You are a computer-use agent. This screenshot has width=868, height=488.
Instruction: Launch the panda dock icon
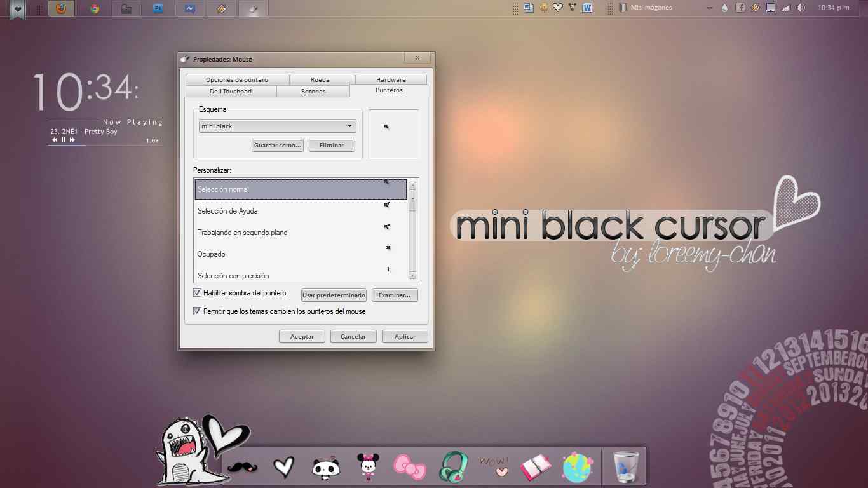[326, 468]
